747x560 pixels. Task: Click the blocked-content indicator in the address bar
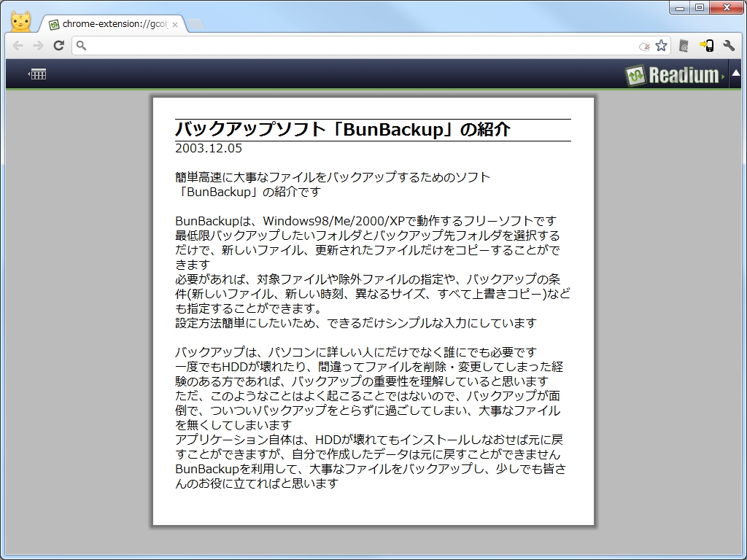tap(645, 45)
